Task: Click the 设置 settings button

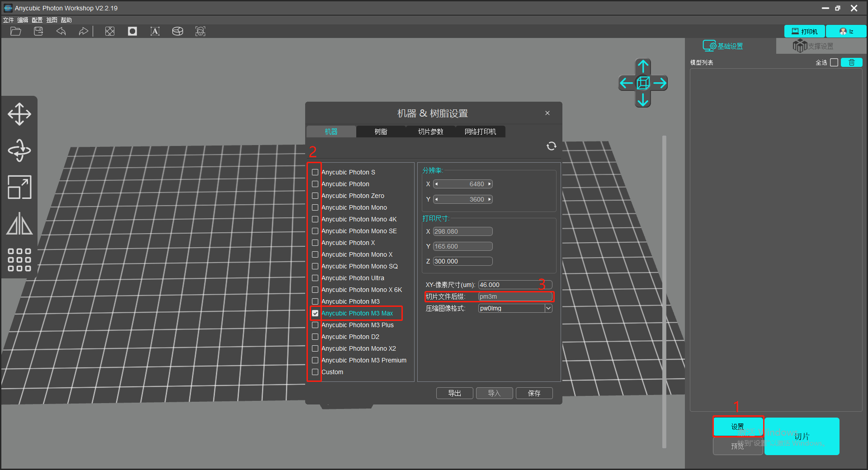Action: tap(738, 427)
